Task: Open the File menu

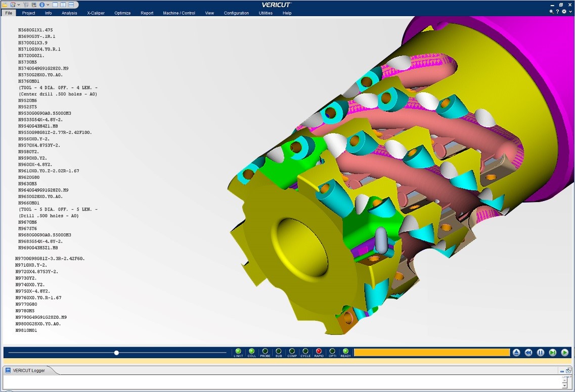Action: 9,13
